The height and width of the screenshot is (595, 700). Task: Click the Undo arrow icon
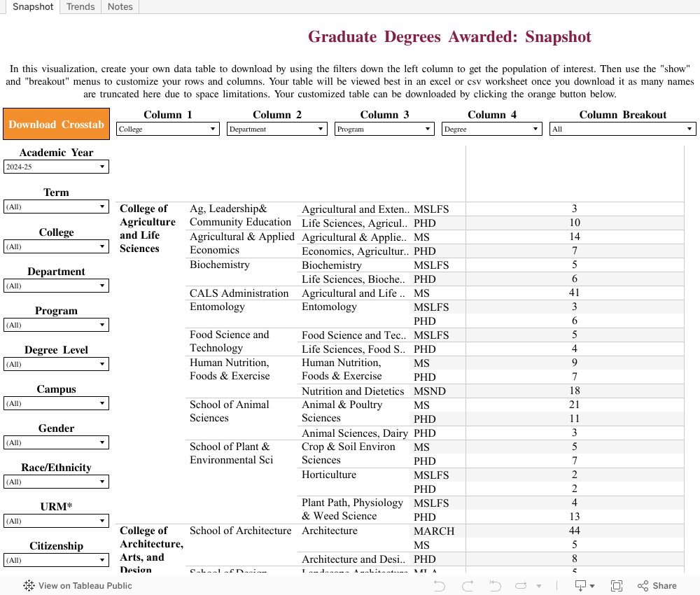[x=440, y=586]
